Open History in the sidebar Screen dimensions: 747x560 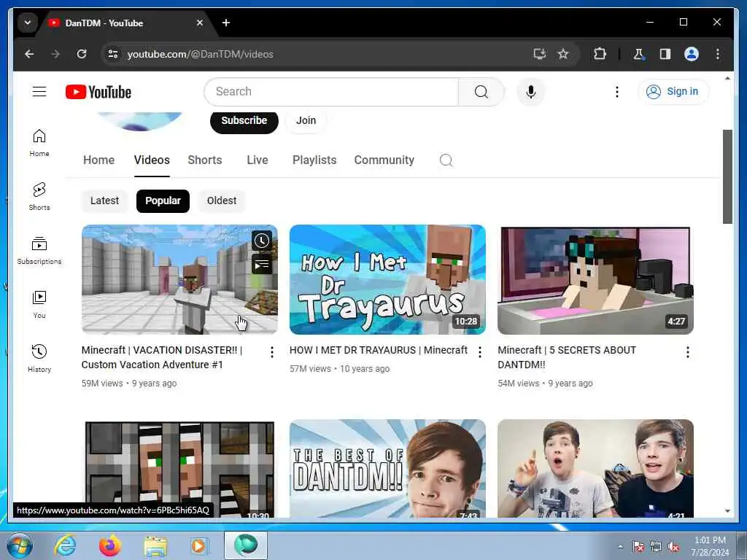click(39, 359)
